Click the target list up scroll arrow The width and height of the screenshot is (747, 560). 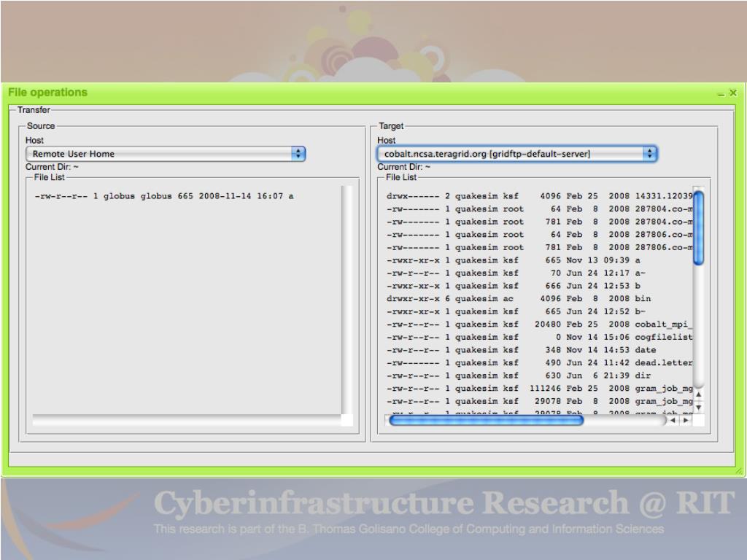698,394
